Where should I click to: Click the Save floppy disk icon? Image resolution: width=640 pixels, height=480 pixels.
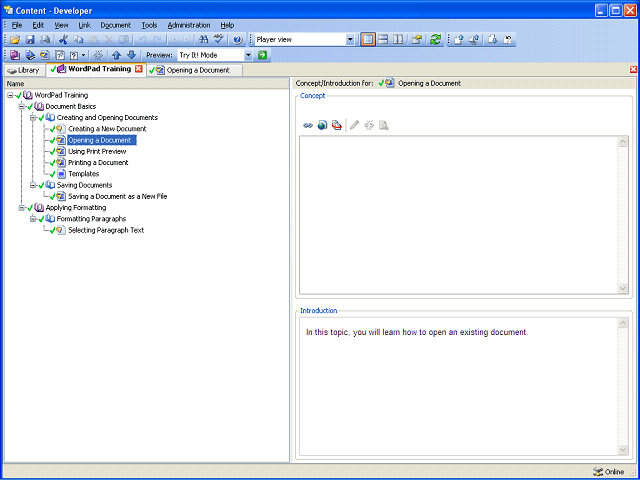tap(30, 40)
